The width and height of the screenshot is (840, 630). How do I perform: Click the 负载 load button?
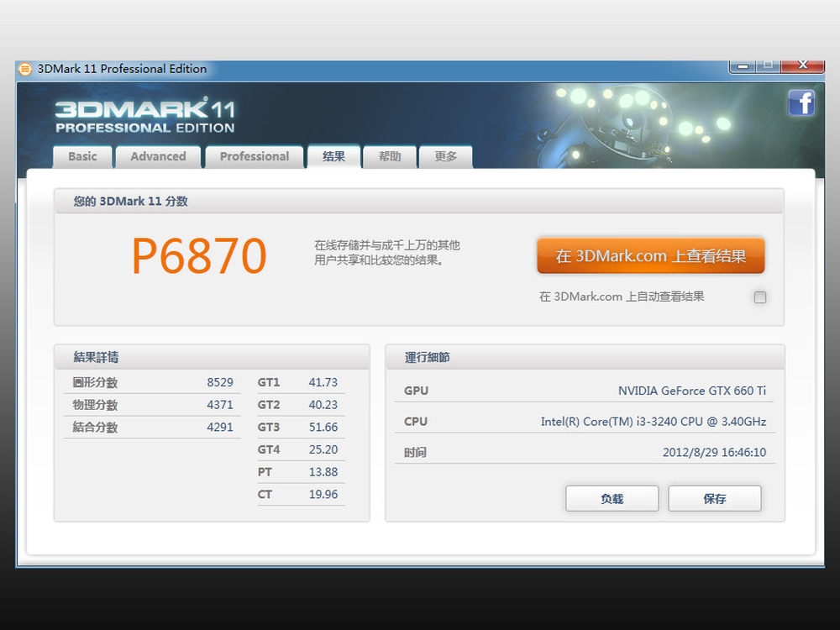612,499
